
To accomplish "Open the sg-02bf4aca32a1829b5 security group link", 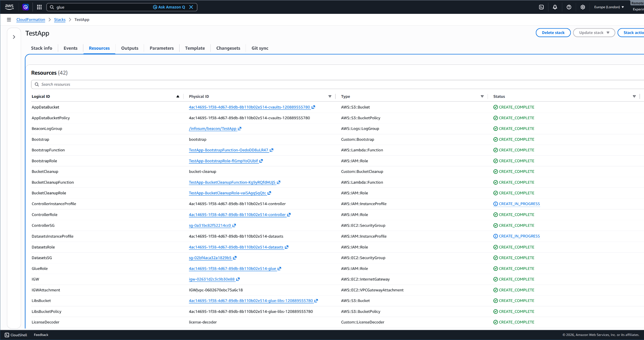I will pos(210,258).
